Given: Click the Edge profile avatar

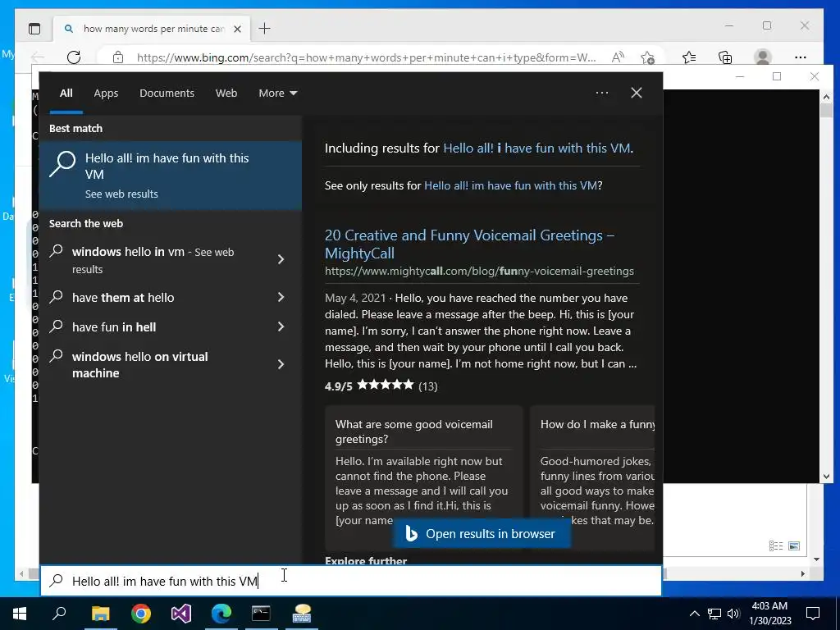Looking at the screenshot, I should (762, 57).
